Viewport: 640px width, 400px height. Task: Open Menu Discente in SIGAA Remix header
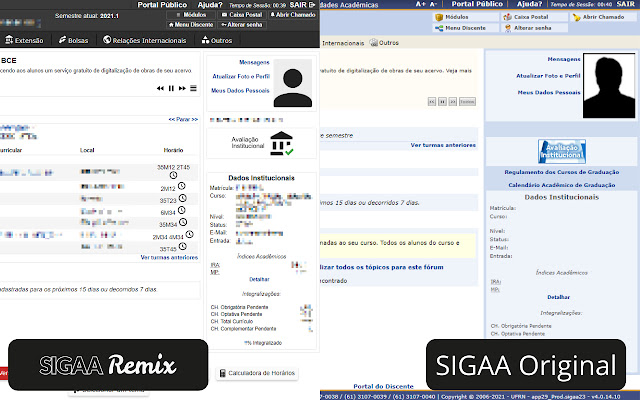pos(191,25)
